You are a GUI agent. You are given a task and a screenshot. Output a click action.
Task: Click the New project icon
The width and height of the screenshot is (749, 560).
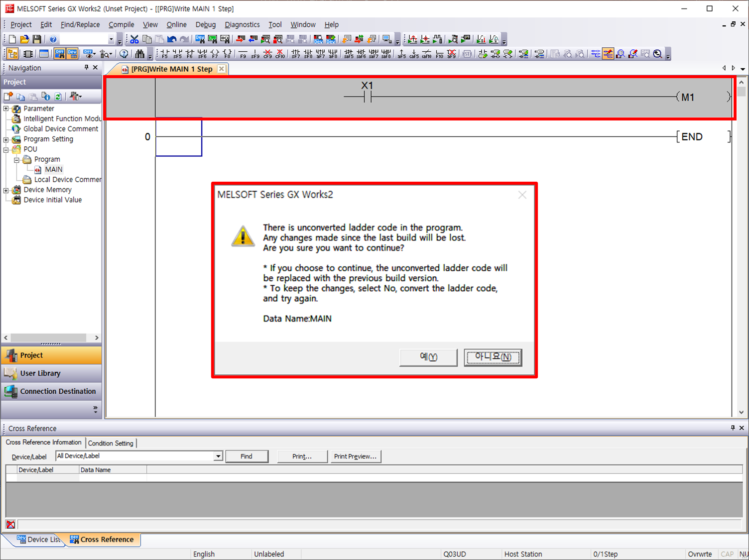tap(12, 39)
